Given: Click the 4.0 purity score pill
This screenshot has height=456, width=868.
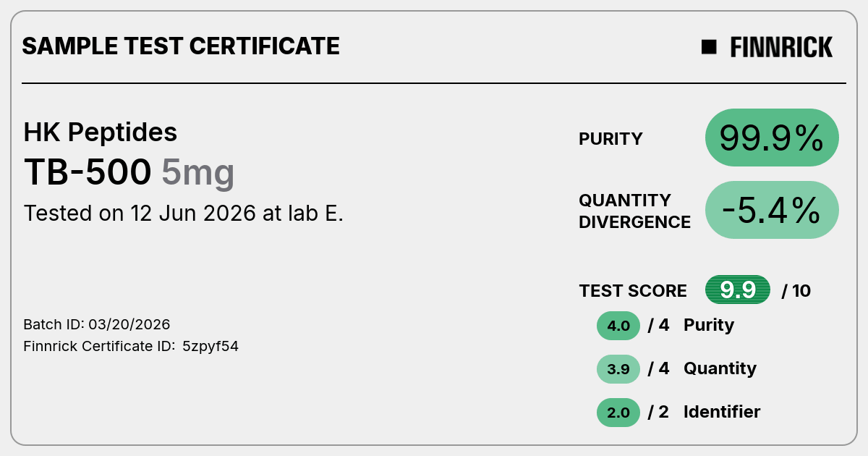Looking at the screenshot, I should coord(618,326).
